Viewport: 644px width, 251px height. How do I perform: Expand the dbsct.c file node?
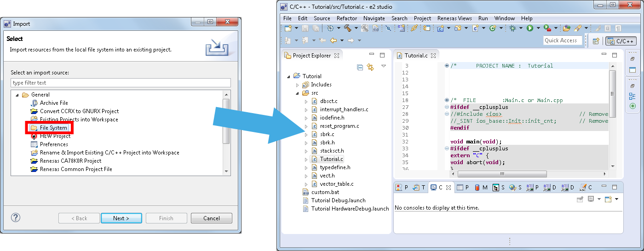pos(306,101)
